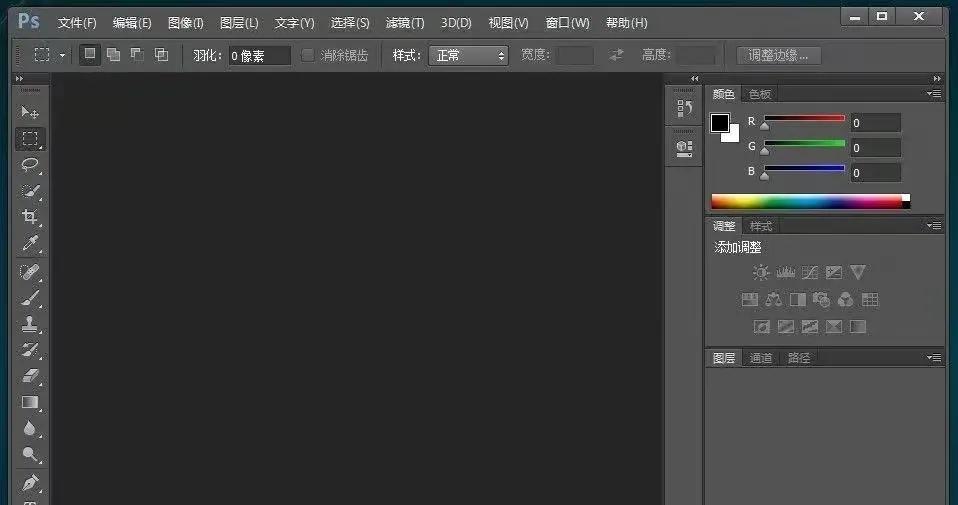958x505 pixels.
Task: Switch to the 通道 tab
Action: (761, 358)
